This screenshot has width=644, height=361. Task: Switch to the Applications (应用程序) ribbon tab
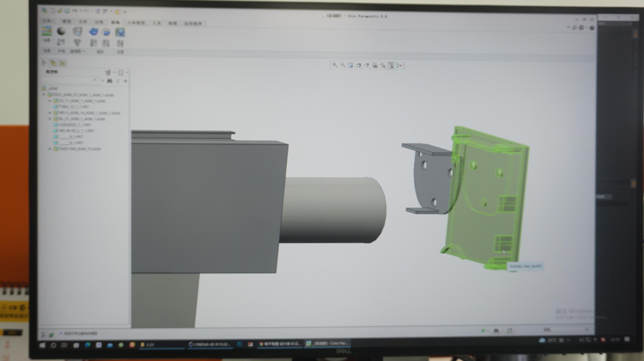click(x=193, y=23)
